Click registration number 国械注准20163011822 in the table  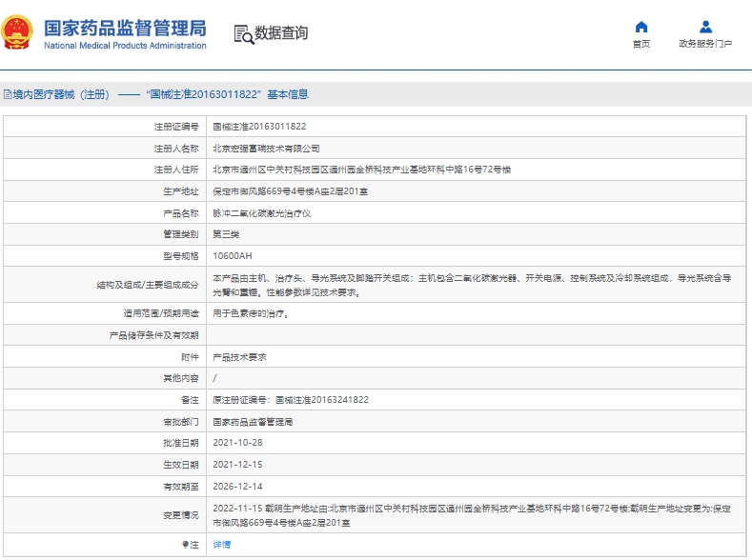pos(258,126)
